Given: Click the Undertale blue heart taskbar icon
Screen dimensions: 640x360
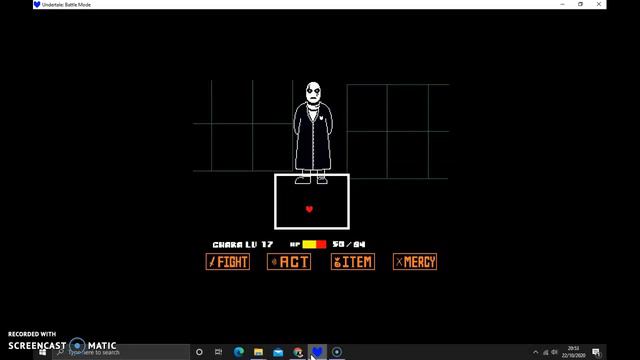Looking at the screenshot, I should point(317,352).
